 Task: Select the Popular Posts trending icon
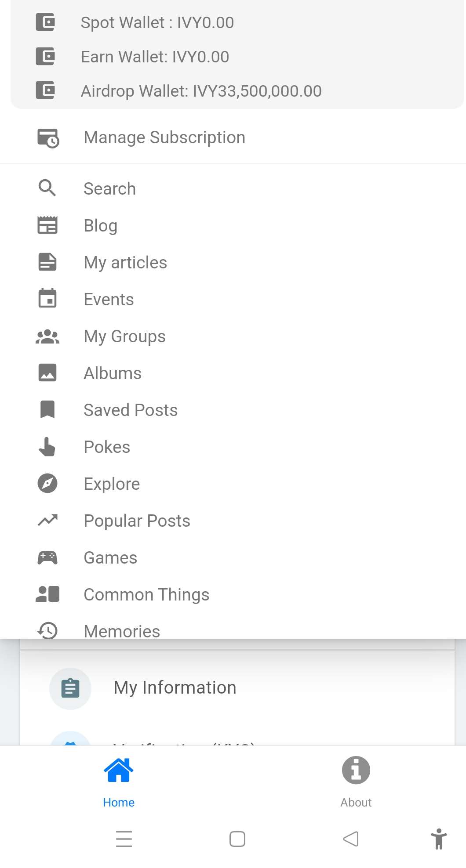47,520
